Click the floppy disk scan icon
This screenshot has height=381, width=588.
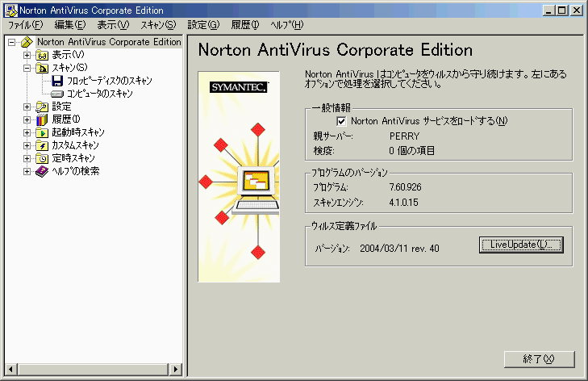point(57,81)
